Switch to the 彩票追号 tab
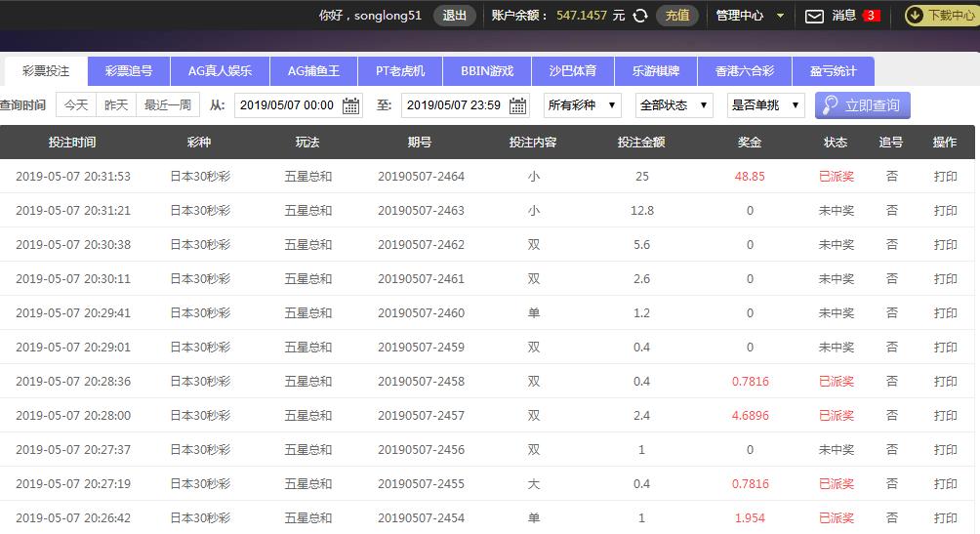 tap(129, 71)
